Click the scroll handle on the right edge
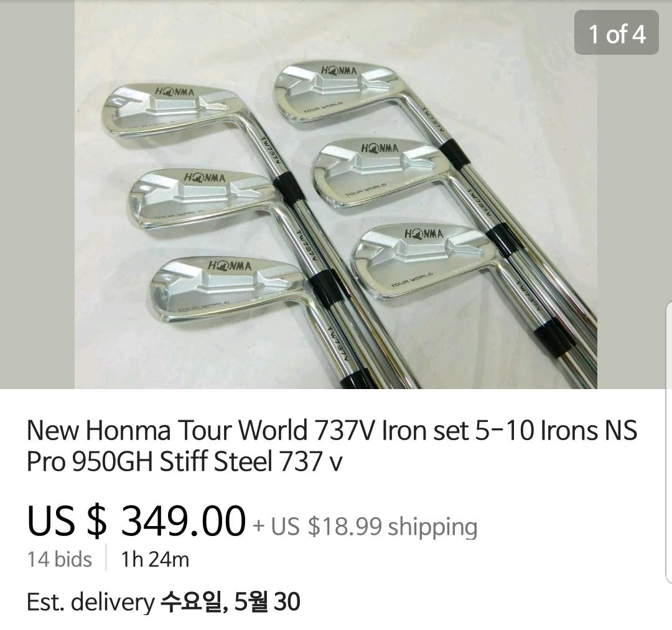 (668, 442)
